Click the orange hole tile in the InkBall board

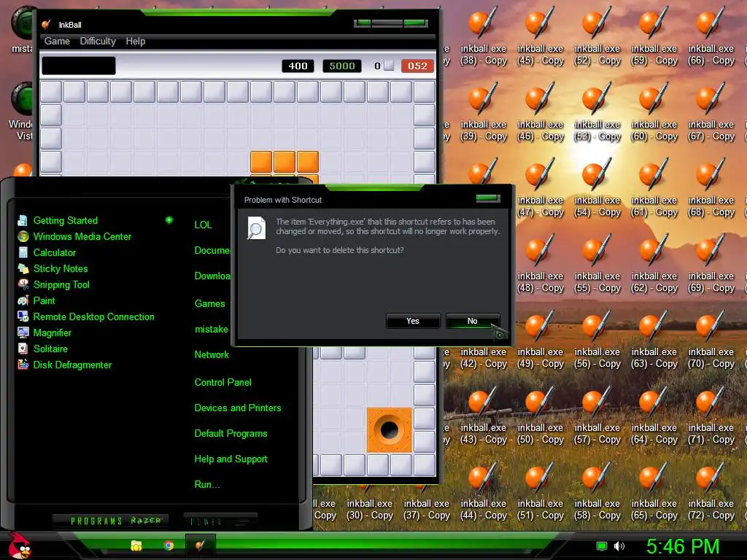pos(390,429)
